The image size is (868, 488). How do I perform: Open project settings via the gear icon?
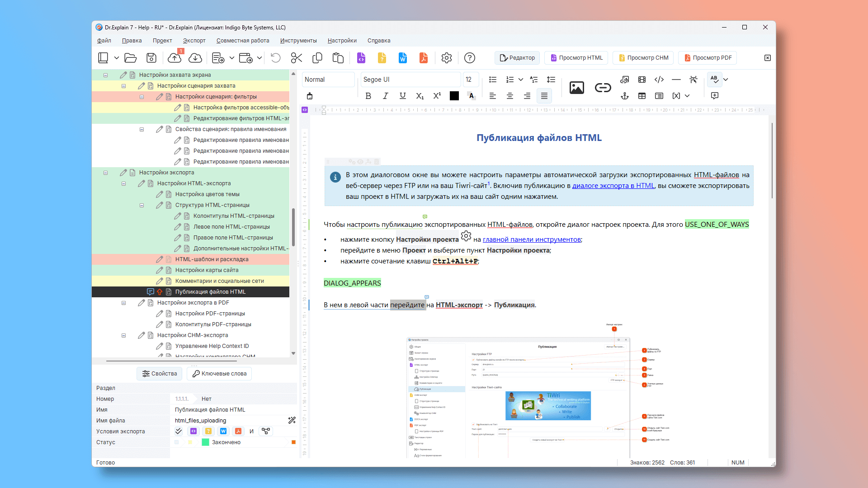coord(447,58)
